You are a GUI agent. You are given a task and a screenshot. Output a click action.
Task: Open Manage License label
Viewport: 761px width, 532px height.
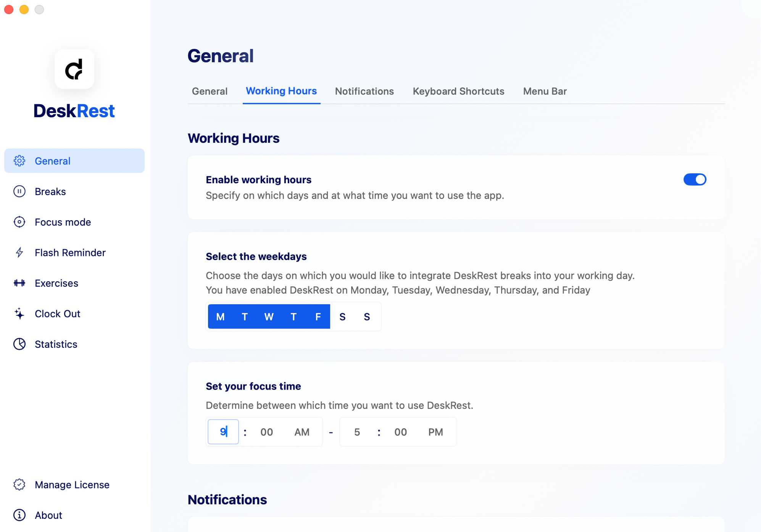tap(72, 484)
